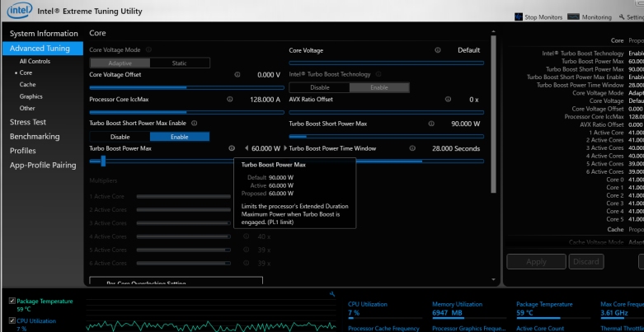644x332 pixels.
Task: Open Stress Test section
Action: click(x=28, y=122)
